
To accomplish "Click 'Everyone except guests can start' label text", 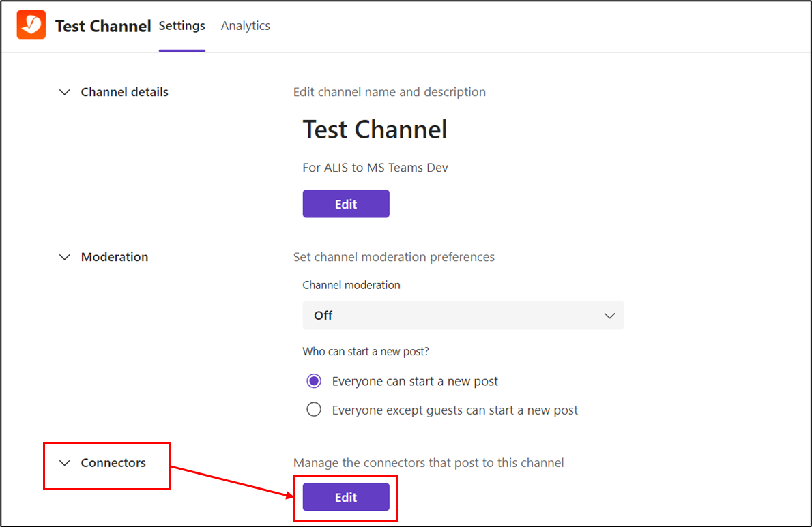I will (x=454, y=410).
